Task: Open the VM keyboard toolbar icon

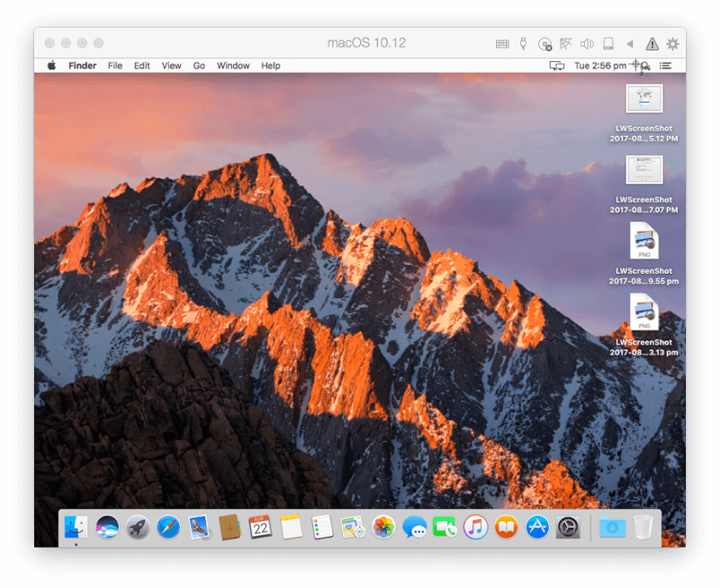Action: click(502, 43)
